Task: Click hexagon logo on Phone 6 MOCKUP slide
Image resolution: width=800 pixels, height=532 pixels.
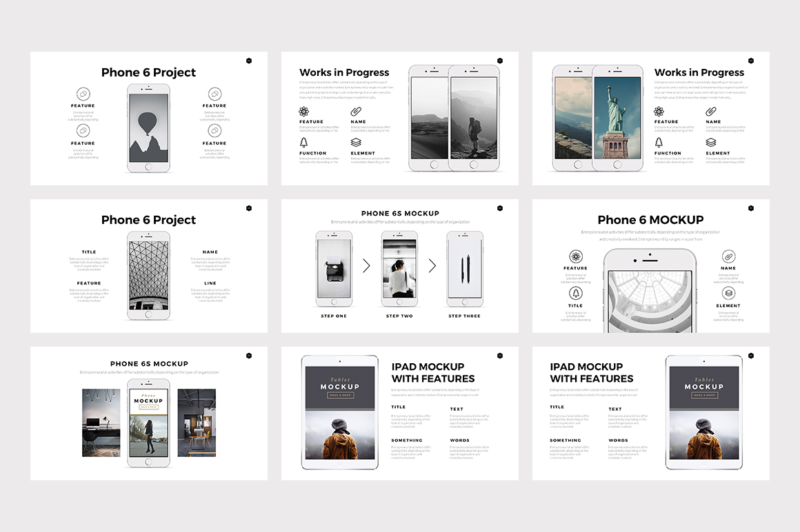Action: point(751,208)
